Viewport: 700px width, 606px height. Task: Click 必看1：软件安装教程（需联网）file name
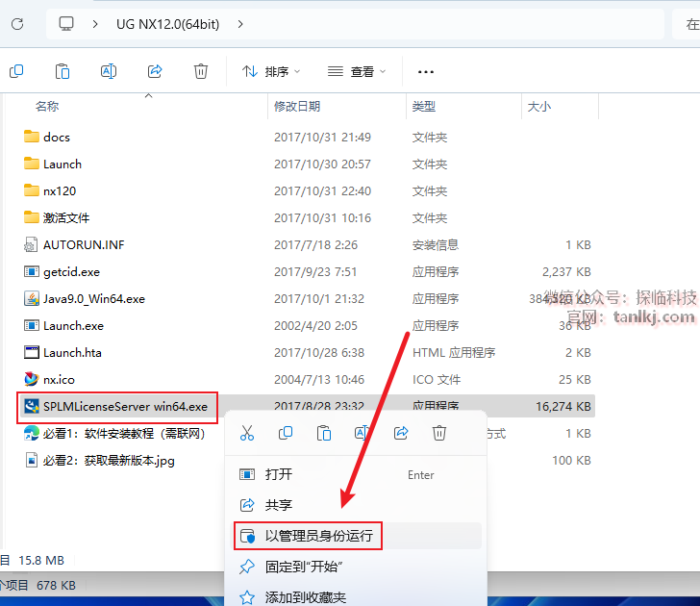click(x=124, y=434)
